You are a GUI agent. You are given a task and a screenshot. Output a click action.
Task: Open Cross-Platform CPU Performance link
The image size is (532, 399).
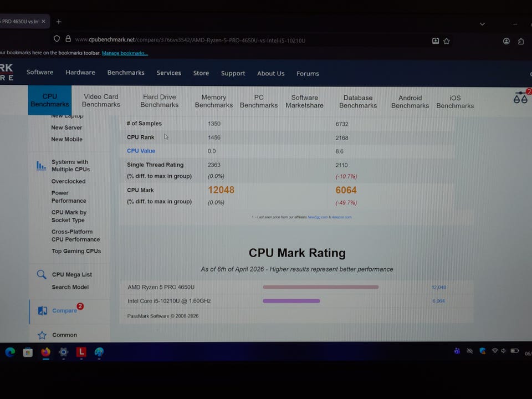pos(76,236)
